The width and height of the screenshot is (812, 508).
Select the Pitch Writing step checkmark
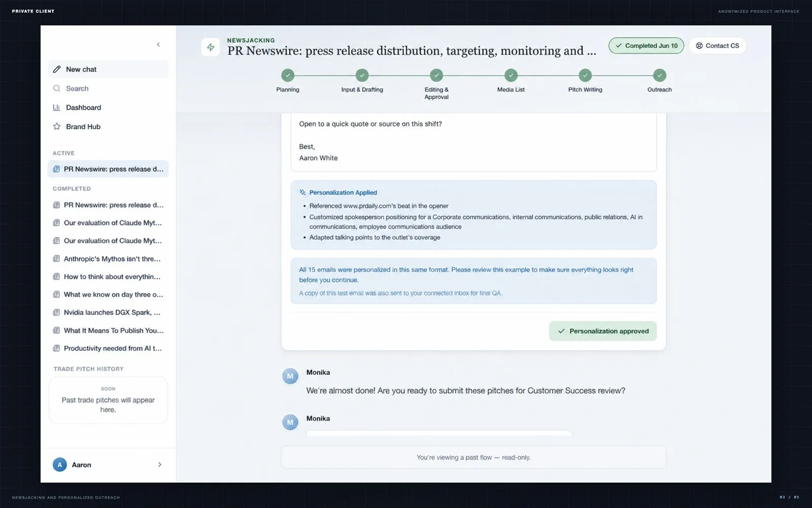585,75
